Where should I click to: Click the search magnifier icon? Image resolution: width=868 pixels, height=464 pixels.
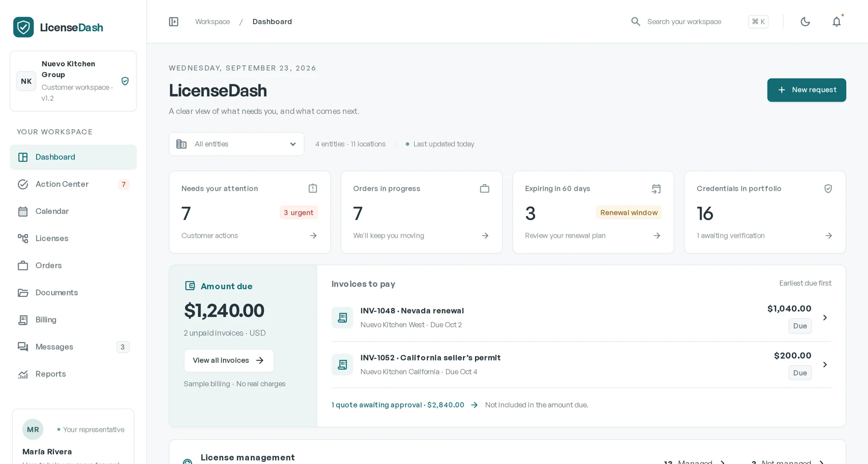tap(636, 22)
